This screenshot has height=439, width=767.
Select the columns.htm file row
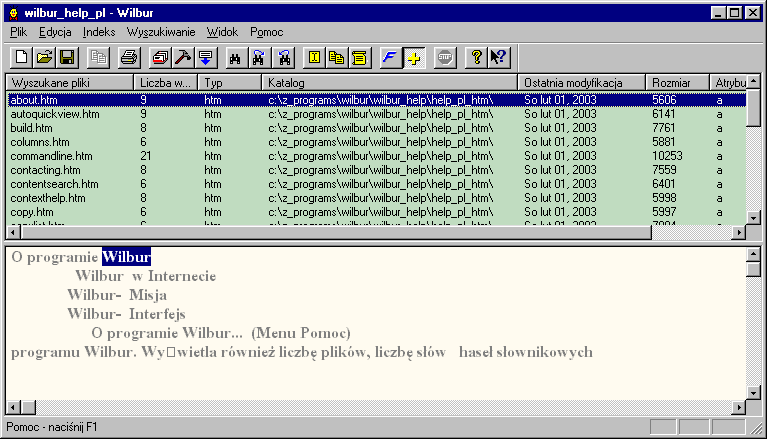tap(377, 142)
